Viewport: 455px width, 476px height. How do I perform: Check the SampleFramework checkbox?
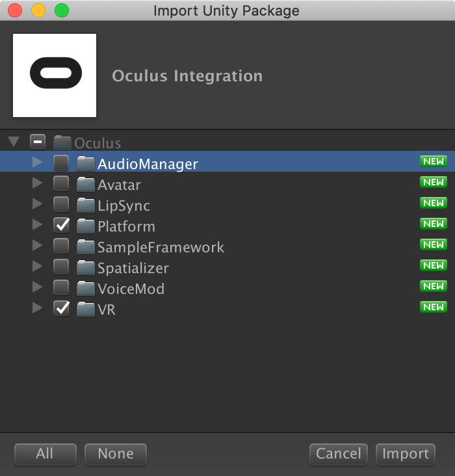click(61, 246)
